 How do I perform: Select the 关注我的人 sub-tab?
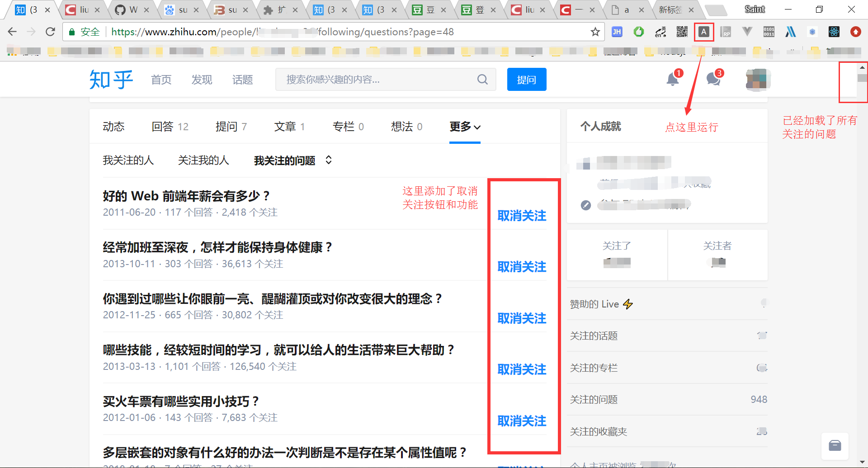203,160
